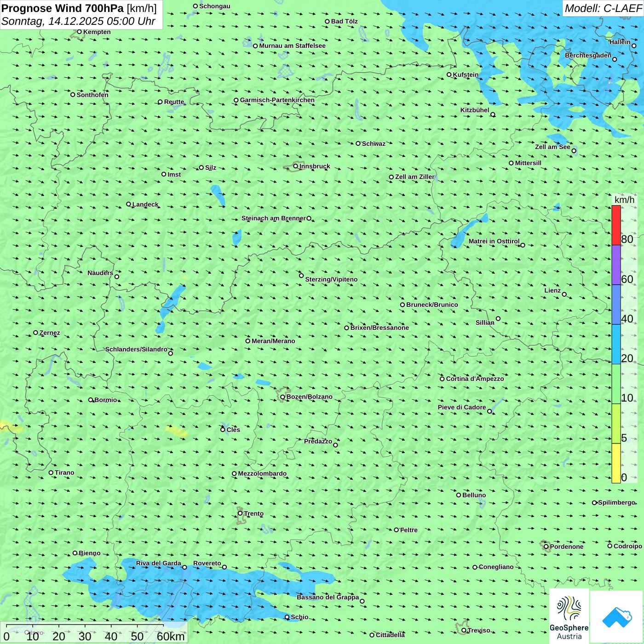Click the Hallein city label

tap(620, 42)
